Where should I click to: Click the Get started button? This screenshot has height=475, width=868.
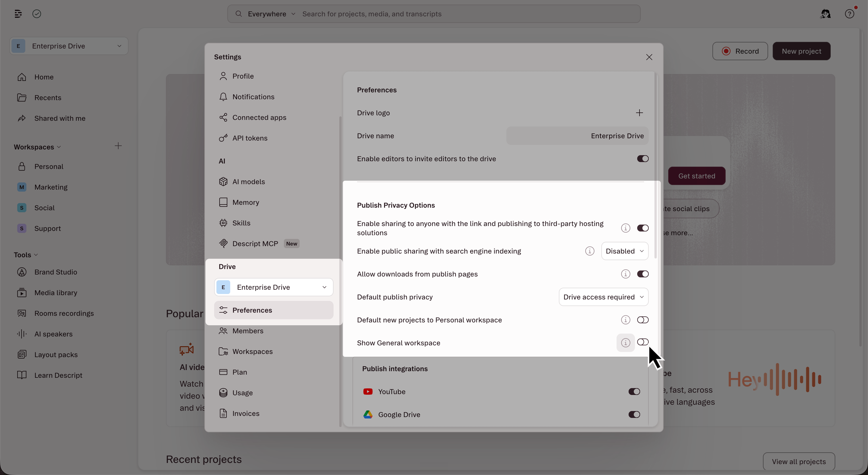point(696,176)
